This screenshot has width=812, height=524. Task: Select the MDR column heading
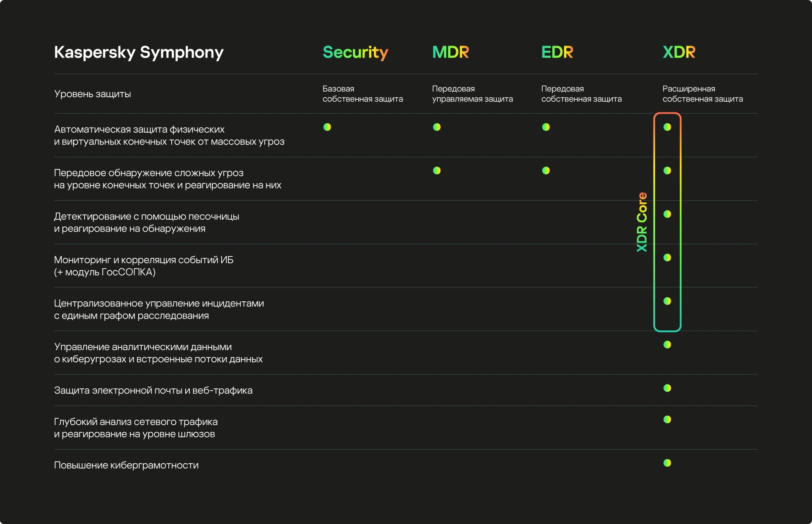coord(450,52)
